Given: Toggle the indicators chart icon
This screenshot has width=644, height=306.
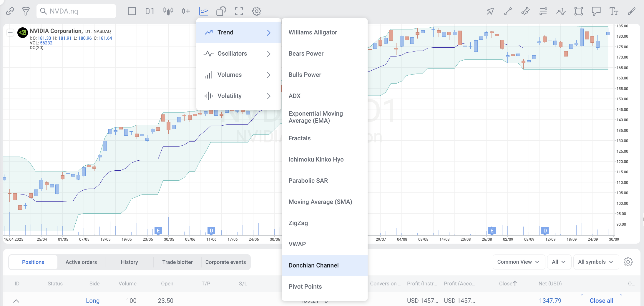Looking at the screenshot, I should (x=204, y=11).
